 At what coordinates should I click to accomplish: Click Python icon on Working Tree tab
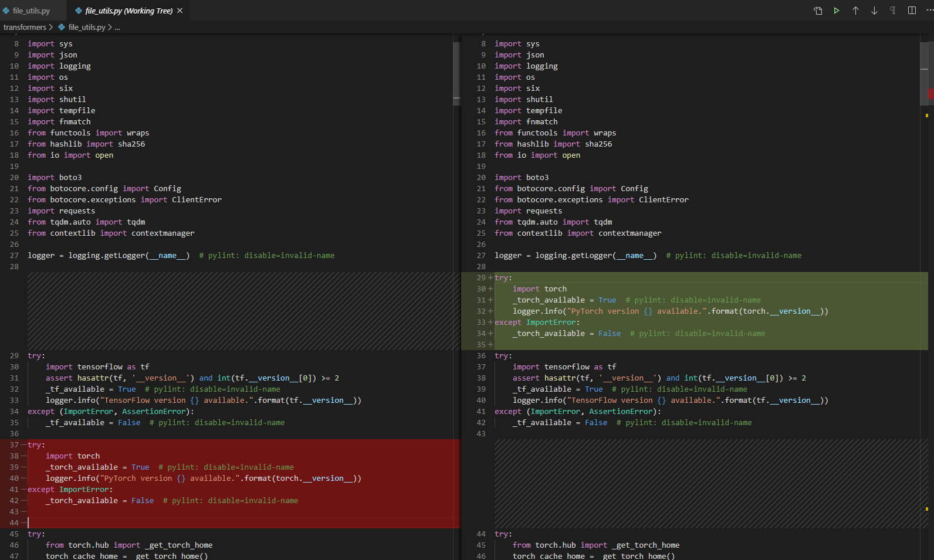[x=79, y=11]
